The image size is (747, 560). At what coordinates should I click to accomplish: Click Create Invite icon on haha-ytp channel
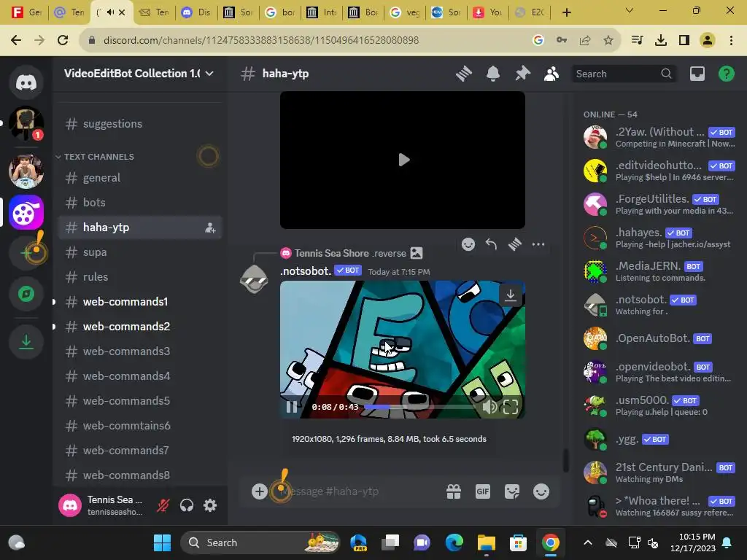pyautogui.click(x=210, y=227)
